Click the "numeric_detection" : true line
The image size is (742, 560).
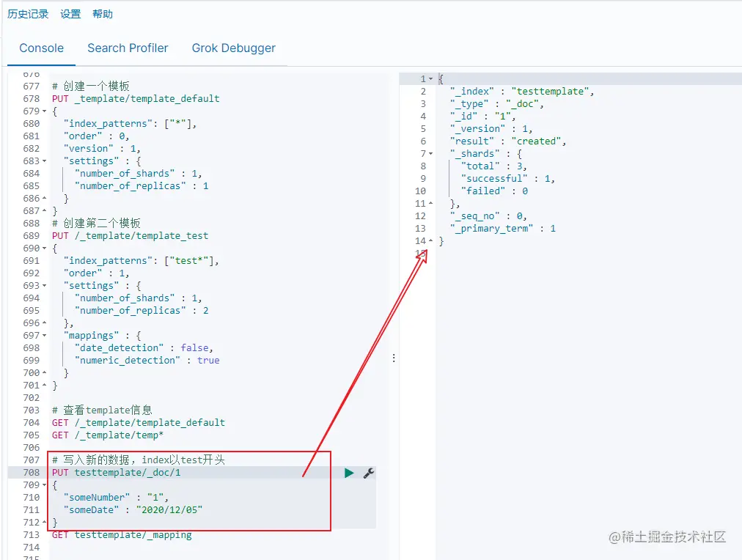pos(147,361)
